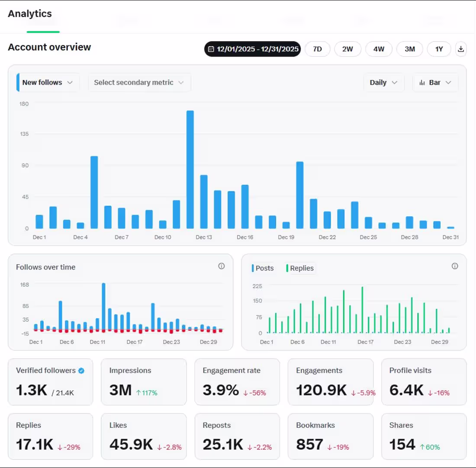Image resolution: width=476 pixels, height=468 pixels.
Task: Click the 60% shares increase value
Action: 430,447
